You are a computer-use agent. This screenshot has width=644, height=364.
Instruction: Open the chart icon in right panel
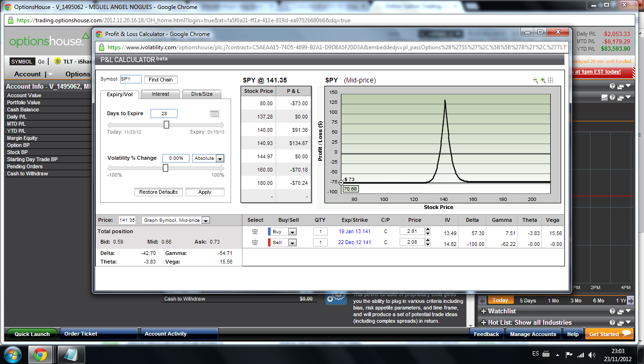[x=604, y=98]
